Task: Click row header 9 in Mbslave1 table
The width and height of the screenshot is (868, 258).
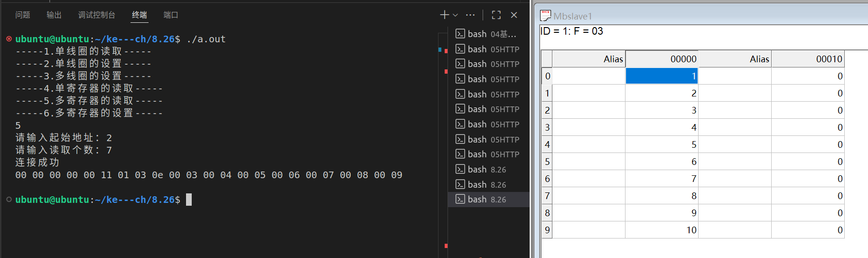Action: point(547,230)
